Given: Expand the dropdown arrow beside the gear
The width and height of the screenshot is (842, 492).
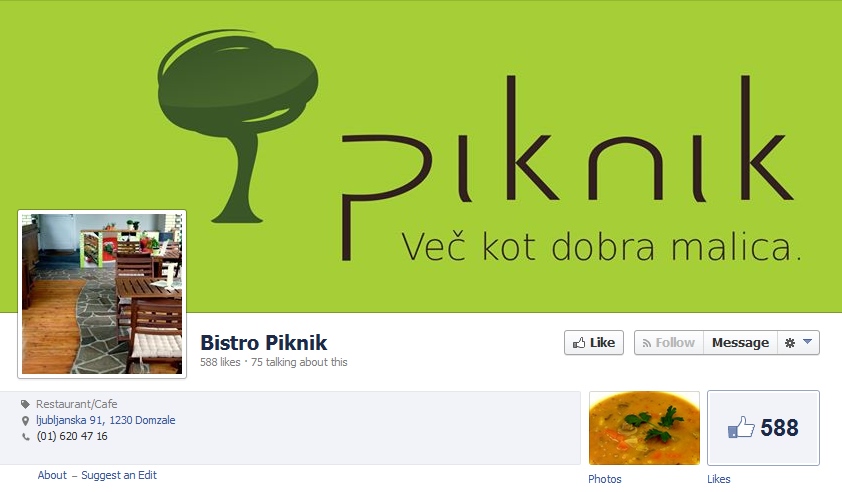Looking at the screenshot, I should click(x=807, y=342).
